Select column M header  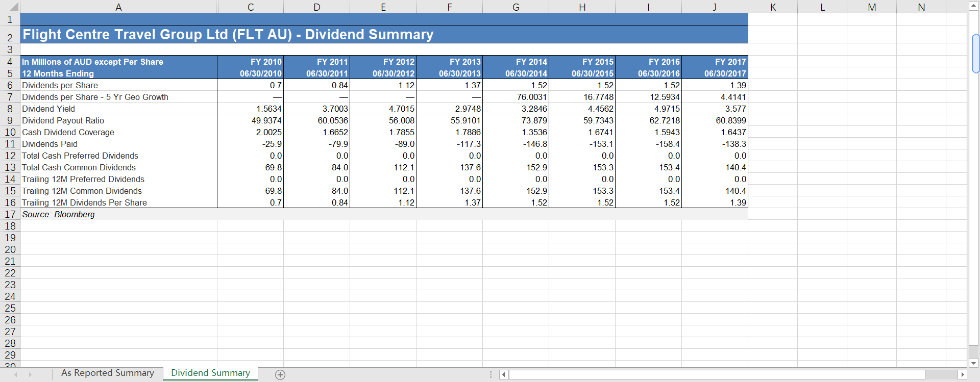pyautogui.click(x=872, y=7)
